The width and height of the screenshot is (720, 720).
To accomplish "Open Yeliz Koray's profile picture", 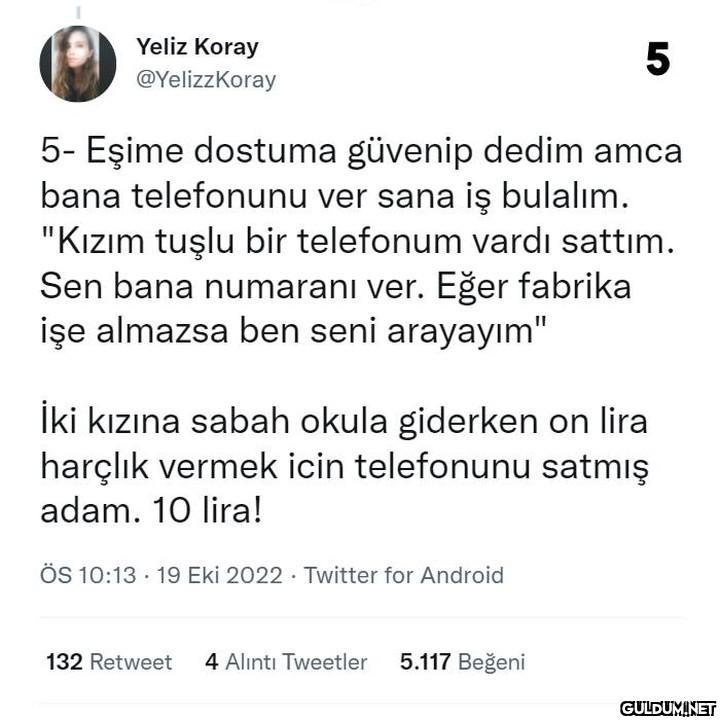I will pyautogui.click(x=78, y=63).
